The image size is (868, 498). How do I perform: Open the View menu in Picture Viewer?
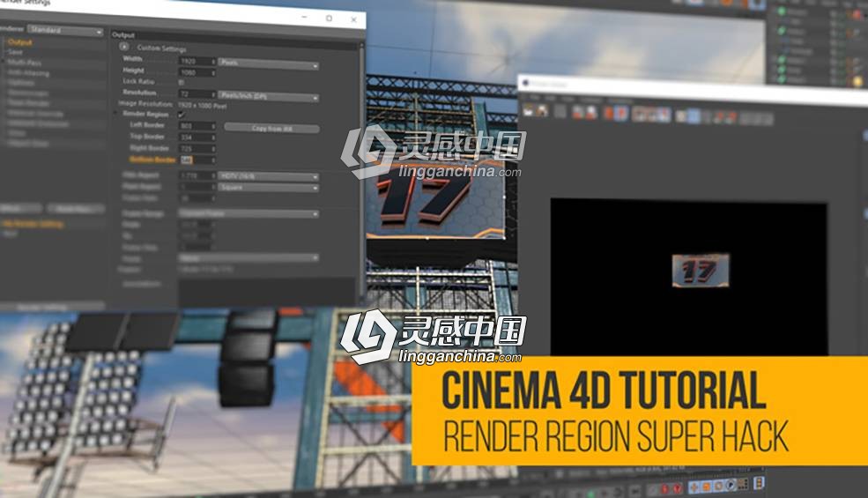coord(568,99)
